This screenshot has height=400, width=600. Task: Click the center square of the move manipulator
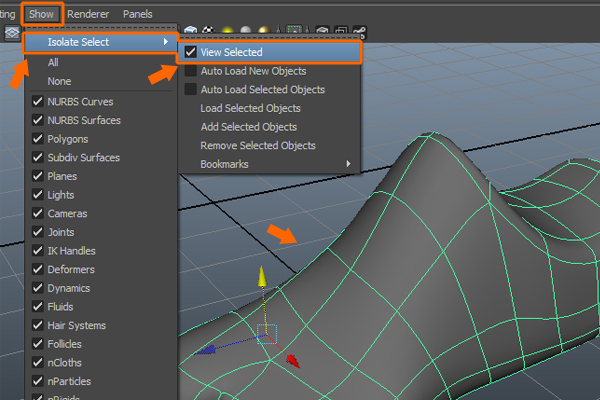[265, 332]
